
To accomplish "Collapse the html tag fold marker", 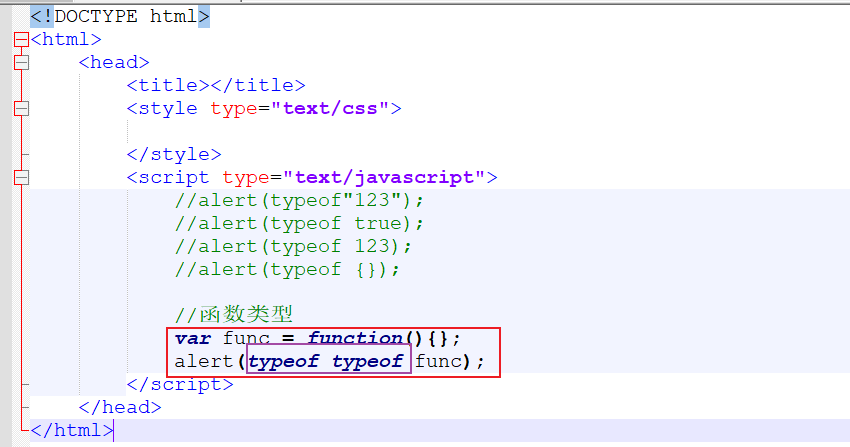I will (x=21, y=40).
